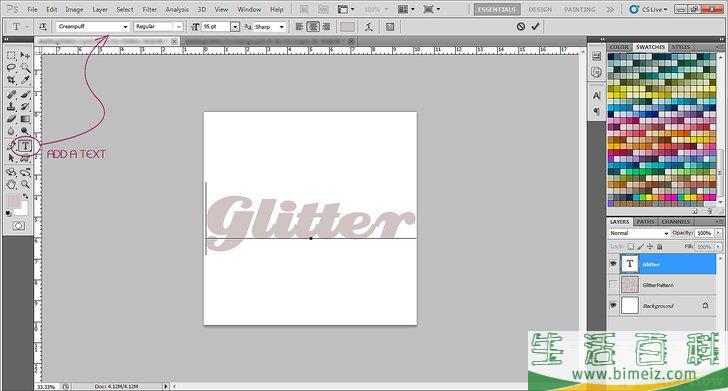Choose the Painting workspace
Viewport: 728px width, 391px height.
[579, 9]
